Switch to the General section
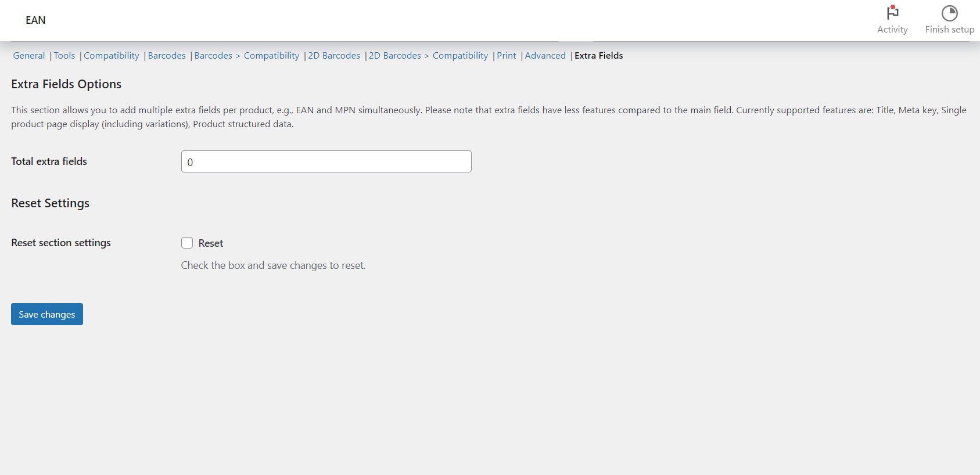The image size is (980, 475). (29, 56)
